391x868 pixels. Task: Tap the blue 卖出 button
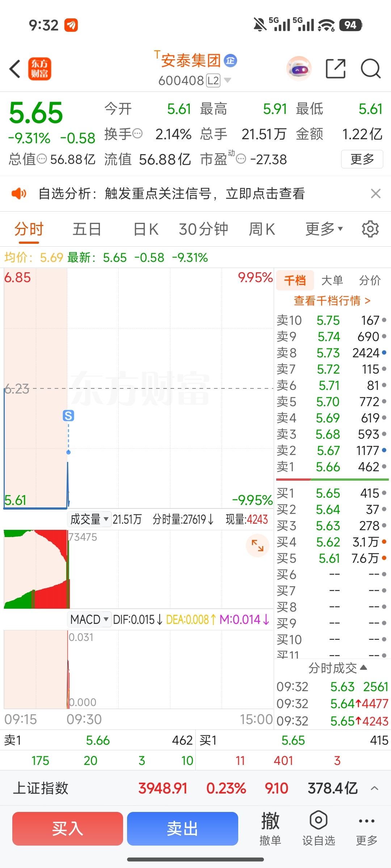182,829
